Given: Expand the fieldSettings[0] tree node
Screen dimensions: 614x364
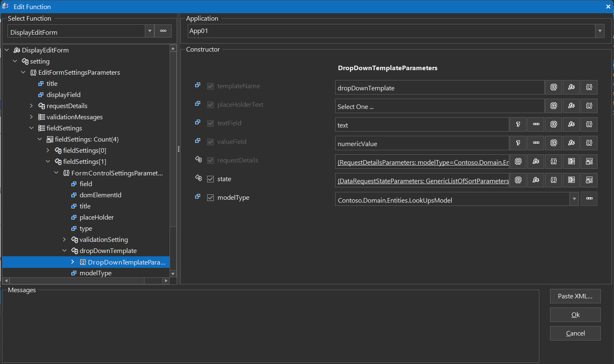Looking at the screenshot, I should click(x=48, y=151).
